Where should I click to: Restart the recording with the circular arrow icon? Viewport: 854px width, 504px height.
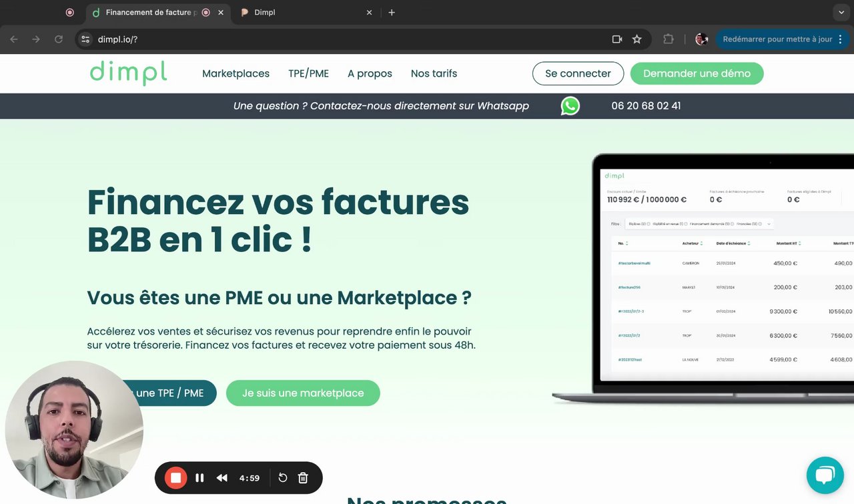coord(283,478)
